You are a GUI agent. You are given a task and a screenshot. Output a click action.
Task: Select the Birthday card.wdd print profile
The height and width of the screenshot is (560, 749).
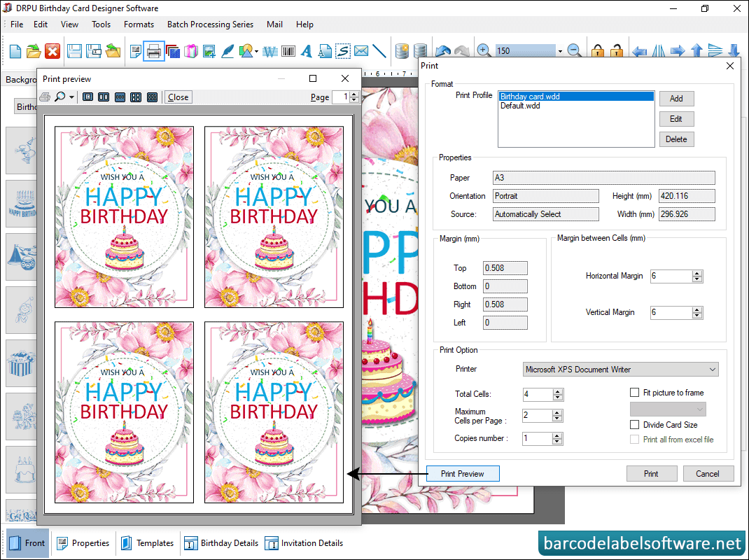[576, 97]
